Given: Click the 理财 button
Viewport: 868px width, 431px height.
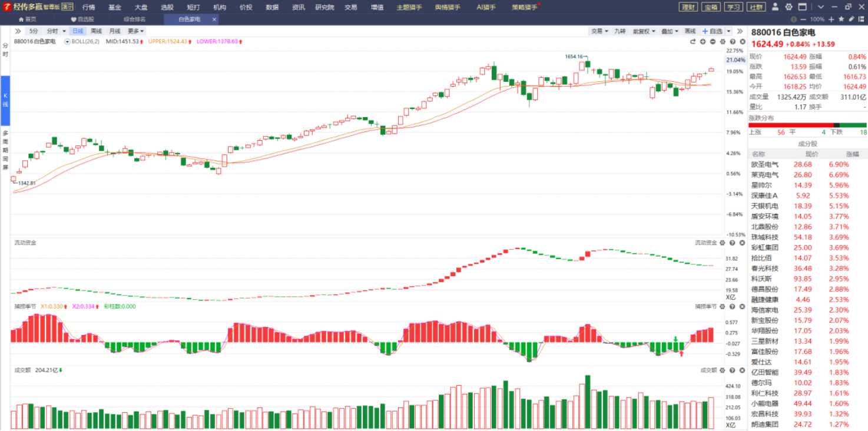Looking at the screenshot, I should (688, 7).
